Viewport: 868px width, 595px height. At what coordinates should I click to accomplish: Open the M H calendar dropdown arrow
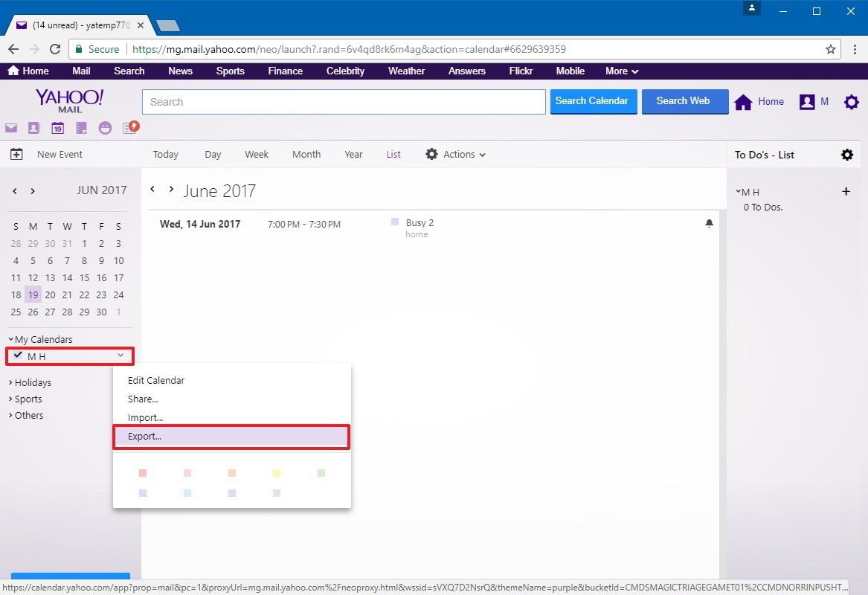tap(120, 356)
